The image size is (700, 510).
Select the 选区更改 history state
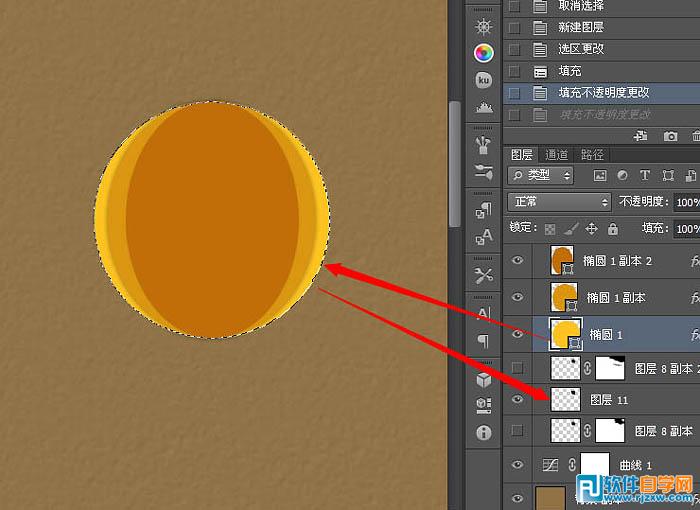click(x=602, y=49)
